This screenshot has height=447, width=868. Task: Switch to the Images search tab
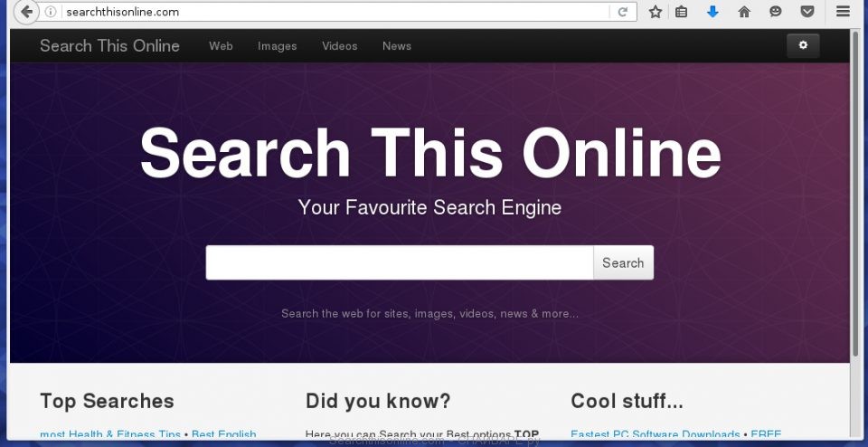(x=278, y=46)
